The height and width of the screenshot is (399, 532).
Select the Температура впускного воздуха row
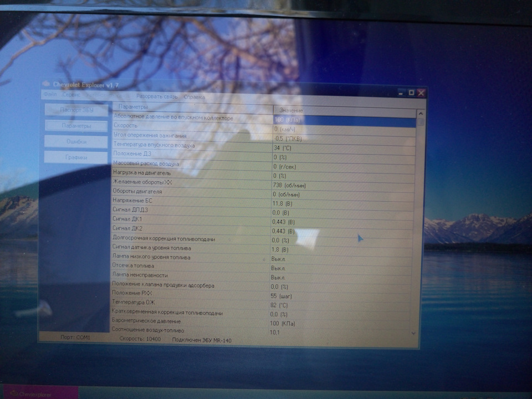point(264,146)
